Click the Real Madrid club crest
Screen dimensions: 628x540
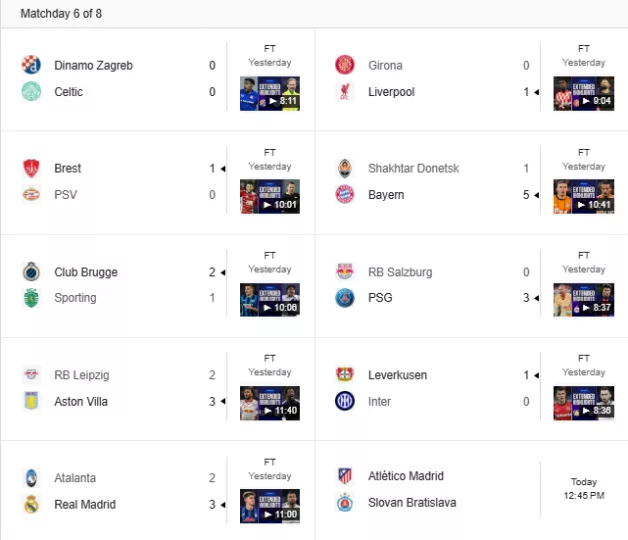[31, 504]
